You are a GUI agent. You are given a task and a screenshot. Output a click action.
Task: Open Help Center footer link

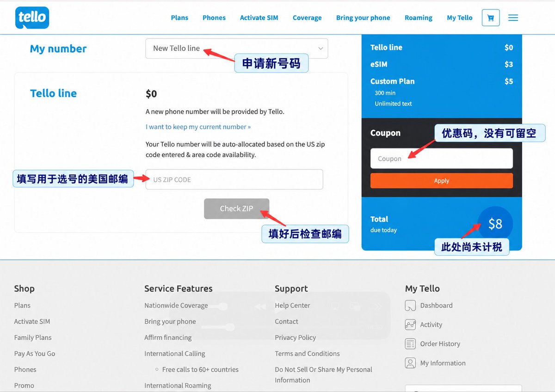292,306
